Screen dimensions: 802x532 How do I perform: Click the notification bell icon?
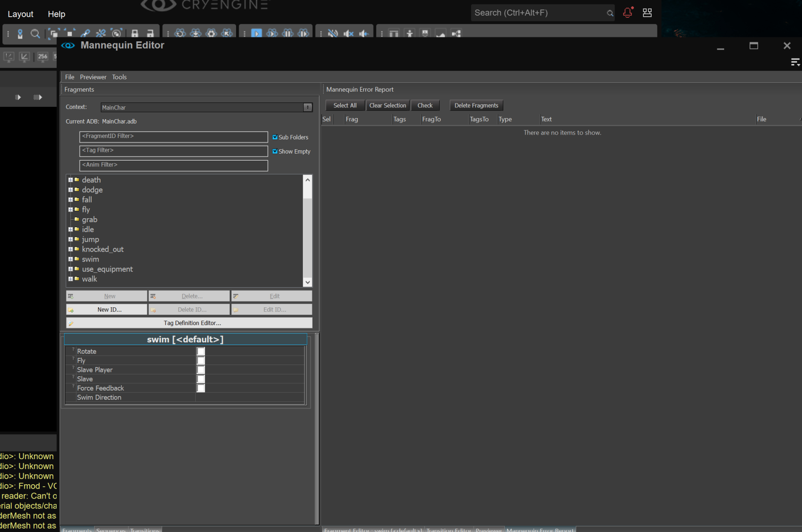(x=628, y=13)
